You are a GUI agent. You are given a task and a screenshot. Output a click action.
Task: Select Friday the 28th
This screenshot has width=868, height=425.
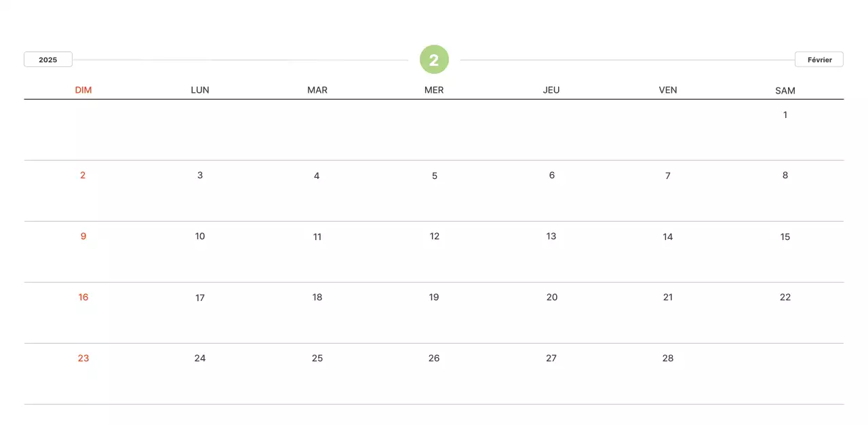point(668,359)
